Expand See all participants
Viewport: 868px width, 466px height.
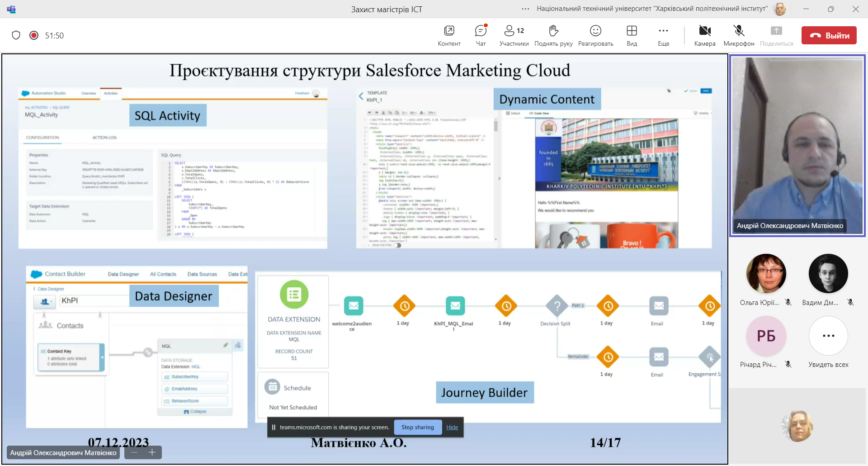click(828, 336)
